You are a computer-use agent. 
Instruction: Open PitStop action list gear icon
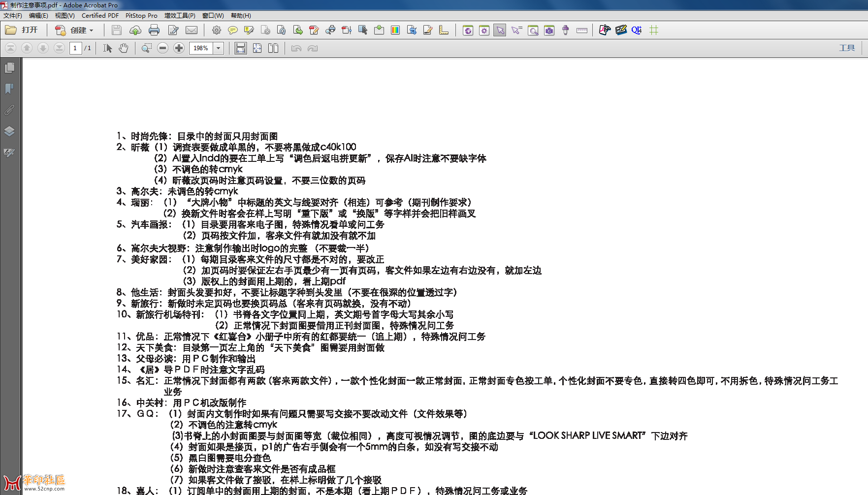pyautogui.click(x=484, y=30)
